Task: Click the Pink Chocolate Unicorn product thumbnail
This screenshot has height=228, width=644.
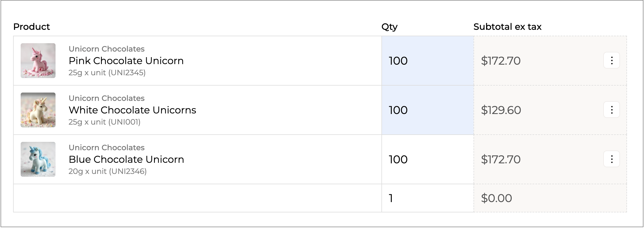Action: [x=38, y=60]
